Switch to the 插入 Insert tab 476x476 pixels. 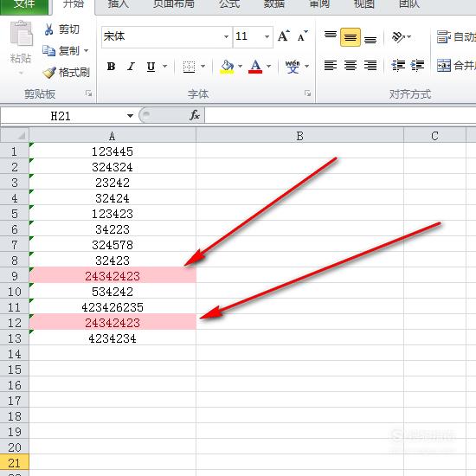point(119,5)
